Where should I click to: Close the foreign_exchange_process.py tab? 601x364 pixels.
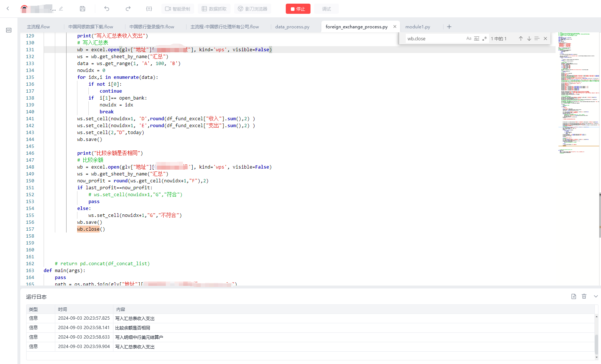[395, 27]
